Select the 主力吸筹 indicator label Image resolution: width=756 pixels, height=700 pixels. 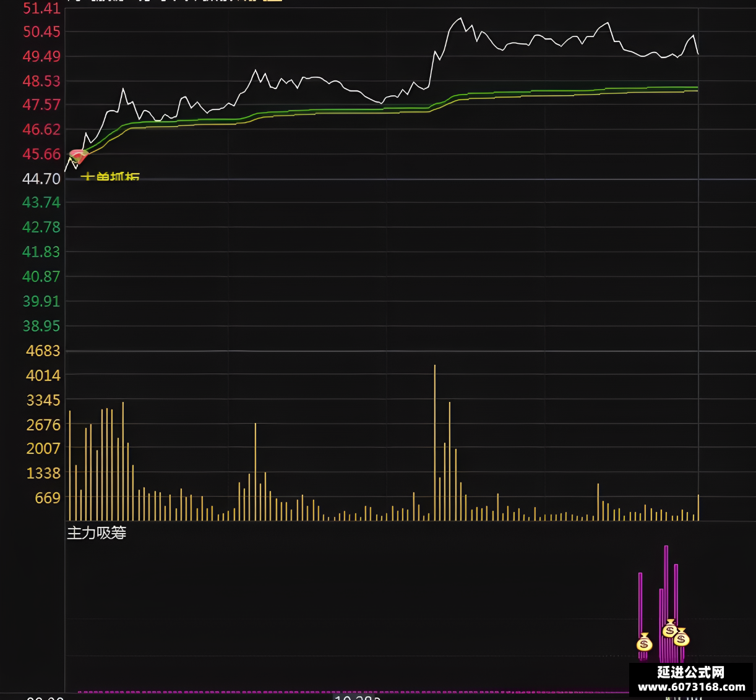pos(97,532)
